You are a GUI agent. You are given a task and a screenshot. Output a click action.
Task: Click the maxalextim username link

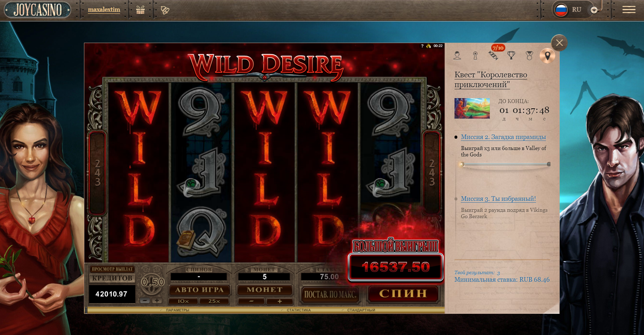(104, 10)
